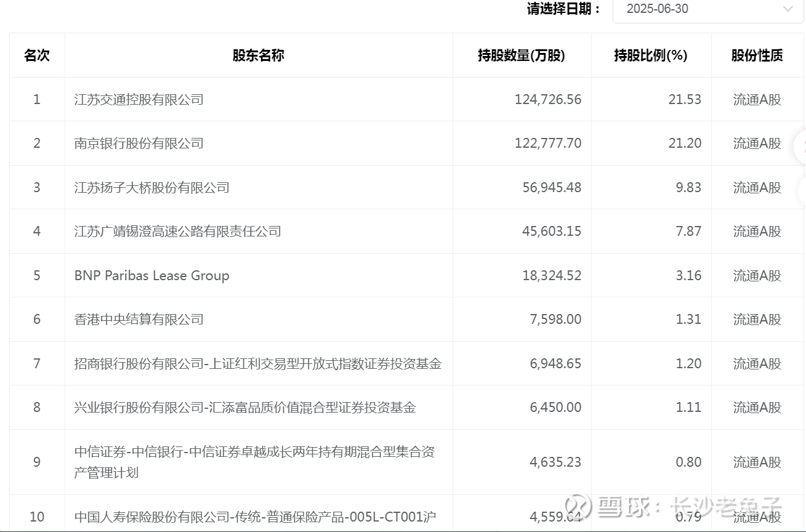Click the 请选择日期 label
Viewport: 806px width, 532px height.
click(564, 9)
